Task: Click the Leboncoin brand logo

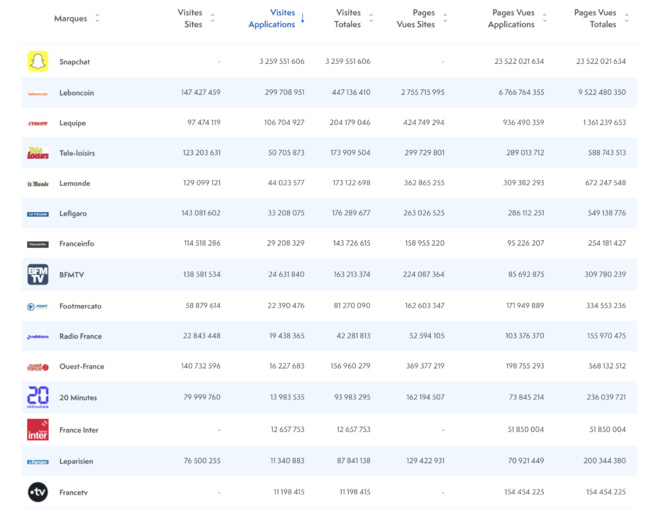Action: point(37,93)
